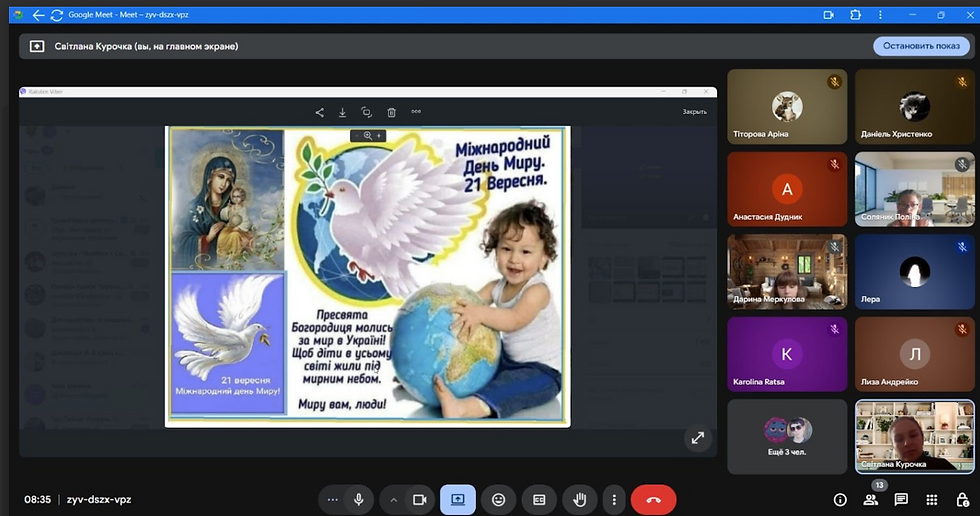This screenshot has height=516, width=980.
Task: Click the 08:35 meeting clock
Action: (x=38, y=500)
